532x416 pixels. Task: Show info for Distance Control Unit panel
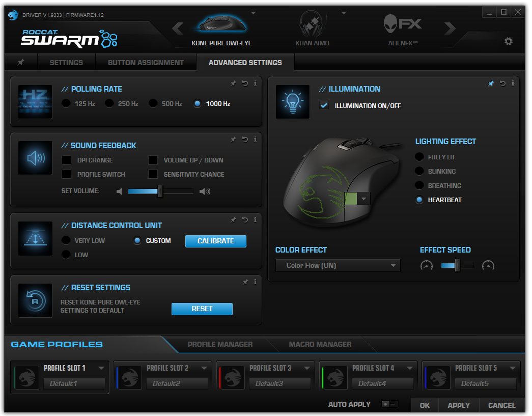click(x=255, y=220)
